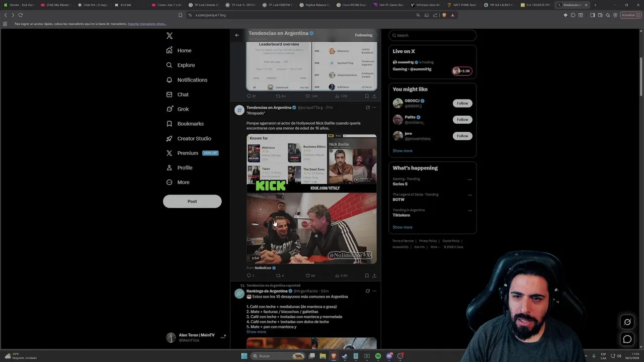Screen dimensions: 644x362
Task: Open options for the Tiktokers trend
Action: 470,211
